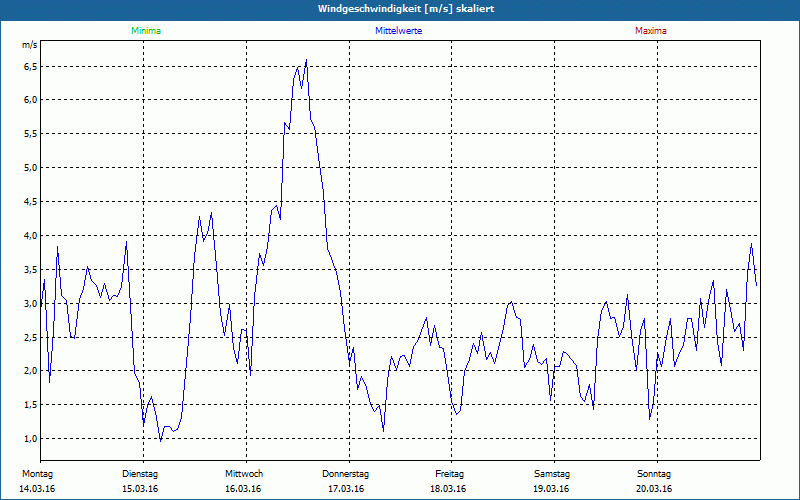Screen dimensions: 800x500
Task: Click the 4,5 y-axis value
Action: [x=31, y=202]
